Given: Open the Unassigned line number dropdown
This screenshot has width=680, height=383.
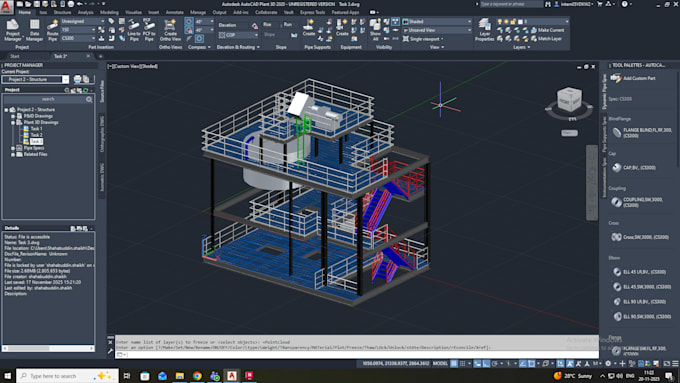Looking at the screenshot, I should [x=82, y=21].
